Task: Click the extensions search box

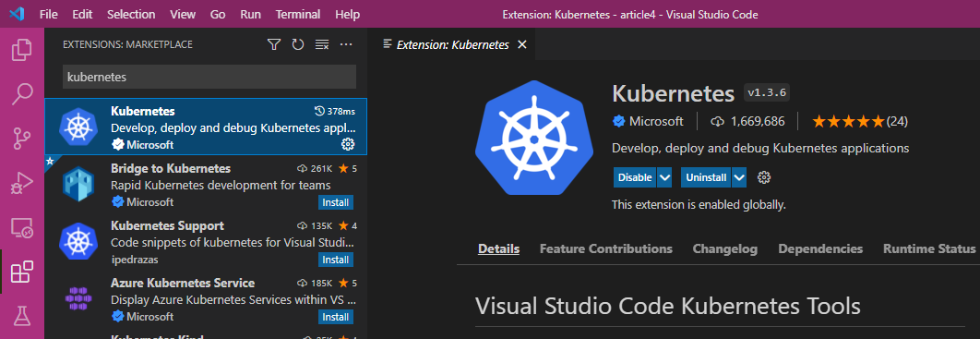Action: point(209,77)
